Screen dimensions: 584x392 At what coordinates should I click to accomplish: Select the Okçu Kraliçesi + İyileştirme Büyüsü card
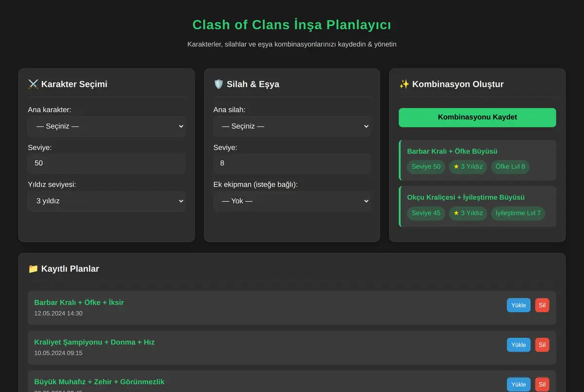click(x=477, y=207)
